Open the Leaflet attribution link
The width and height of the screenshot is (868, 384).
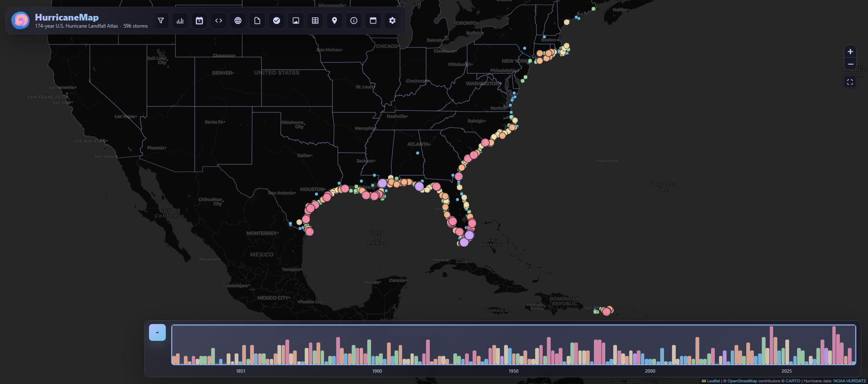(x=713, y=381)
